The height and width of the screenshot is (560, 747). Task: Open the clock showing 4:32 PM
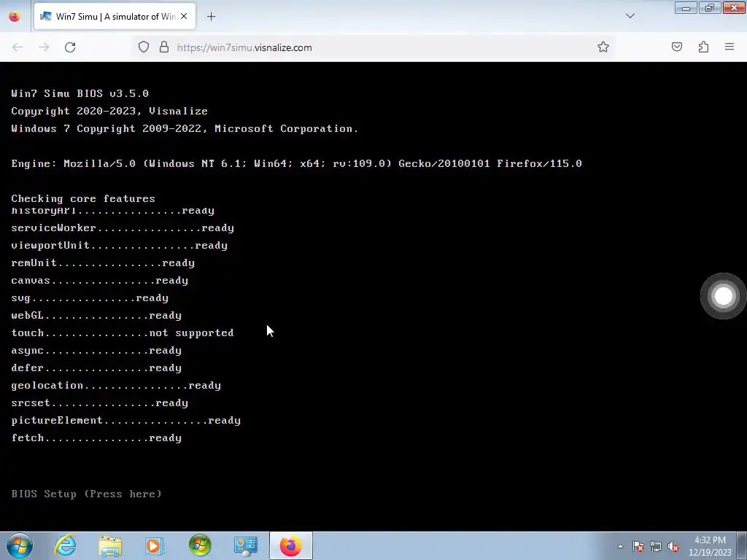[710, 546]
